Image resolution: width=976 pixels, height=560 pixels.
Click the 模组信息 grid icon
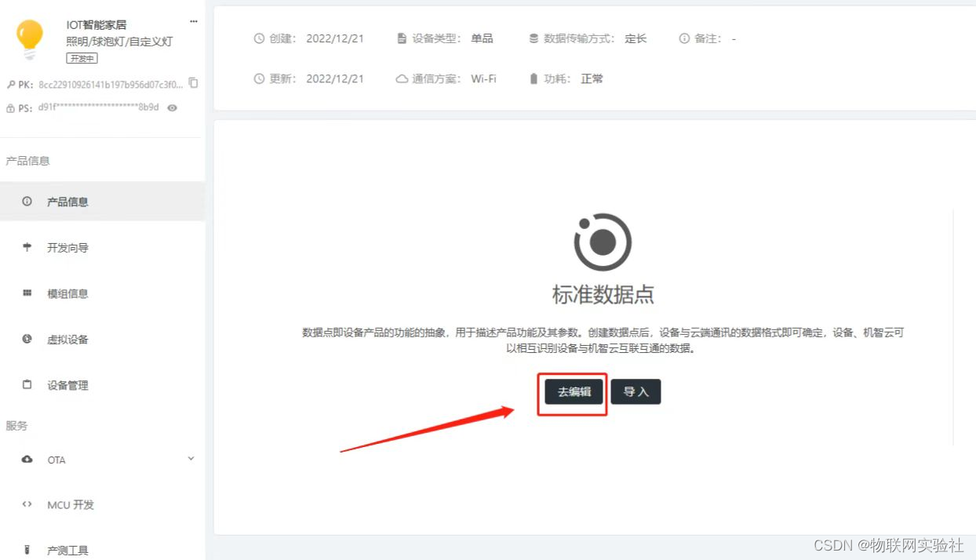(x=27, y=293)
